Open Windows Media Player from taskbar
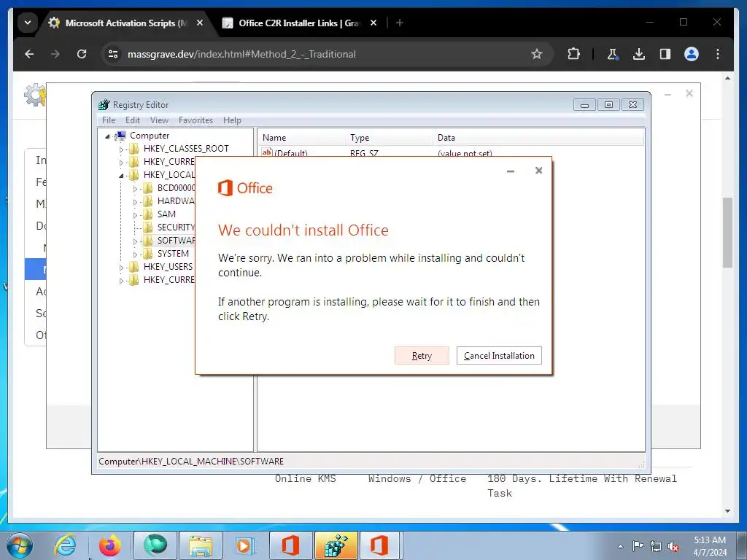This screenshot has width=747, height=560. click(245, 545)
